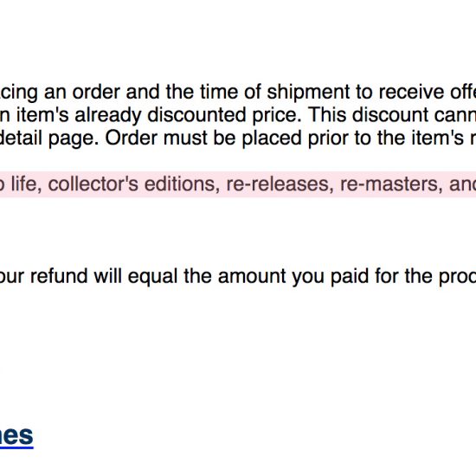Click the word 'equal' in the refund line
The width and height of the screenshot is (476, 476).
click(x=152, y=276)
